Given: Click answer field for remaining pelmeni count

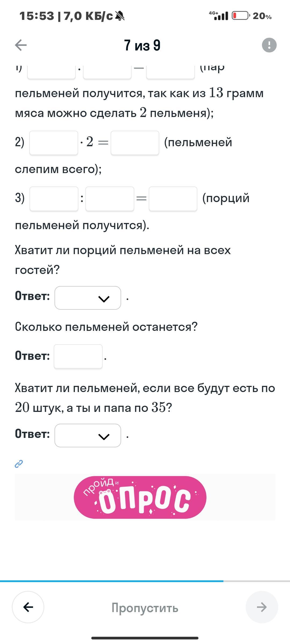Looking at the screenshot, I should [78, 356].
